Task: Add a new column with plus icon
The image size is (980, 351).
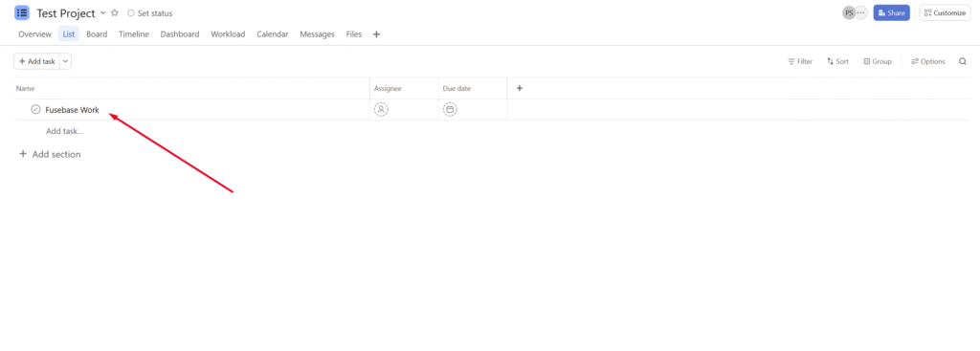Action: 520,88
